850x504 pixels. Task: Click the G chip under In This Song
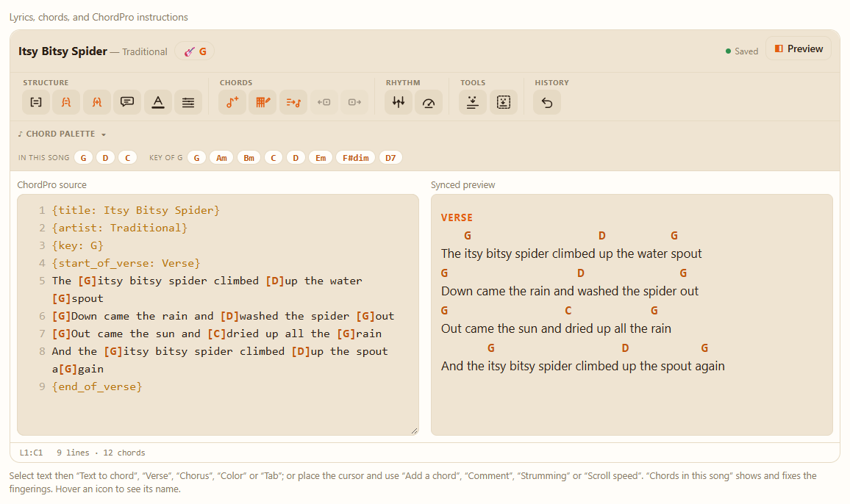pyautogui.click(x=84, y=158)
